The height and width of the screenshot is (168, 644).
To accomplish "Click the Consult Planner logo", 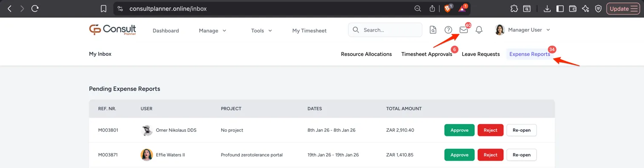I will click(112, 30).
